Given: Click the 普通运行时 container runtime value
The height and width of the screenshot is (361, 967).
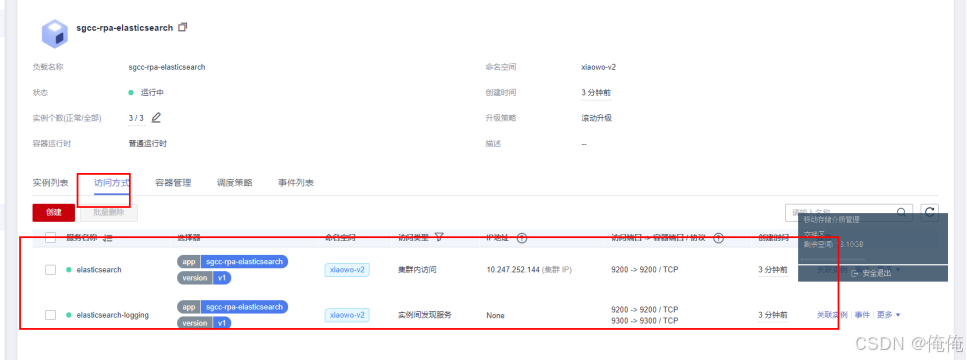Looking at the screenshot, I should point(147,143).
